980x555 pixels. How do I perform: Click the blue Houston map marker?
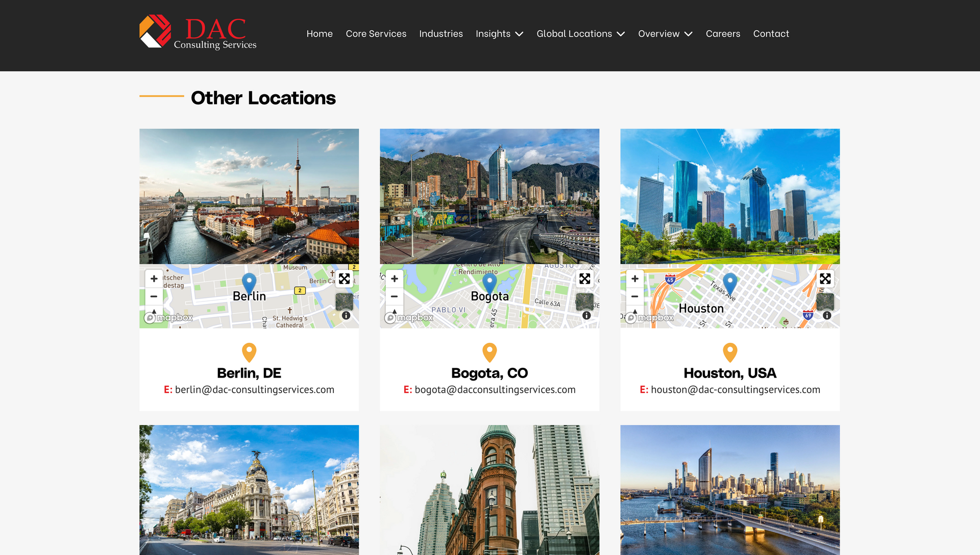click(x=730, y=282)
